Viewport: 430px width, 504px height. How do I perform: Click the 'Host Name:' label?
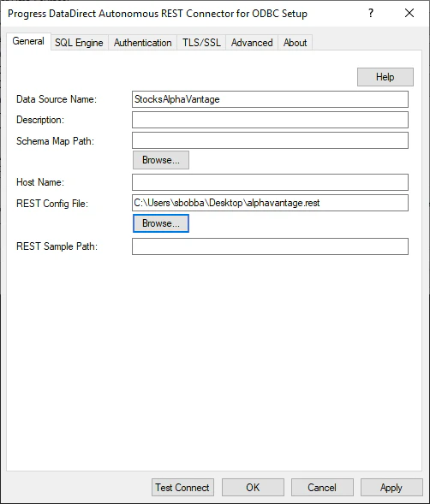click(x=40, y=182)
